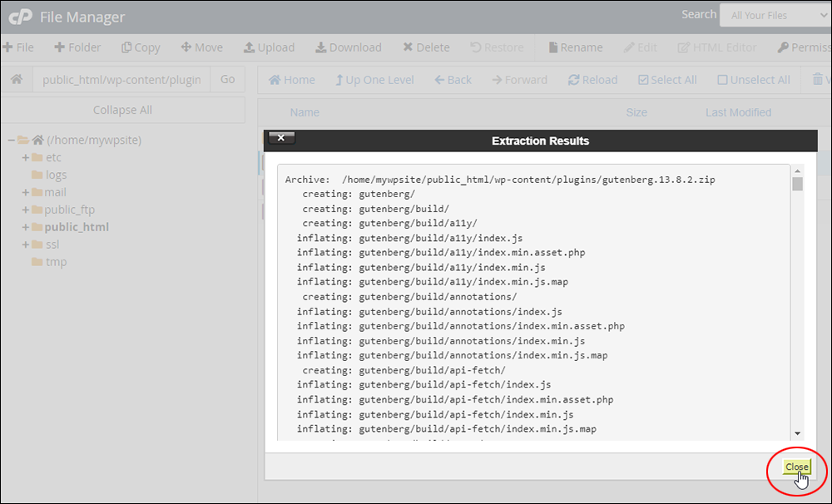This screenshot has height=504, width=832.
Task: Click the Forward navigation button
Action: point(520,80)
